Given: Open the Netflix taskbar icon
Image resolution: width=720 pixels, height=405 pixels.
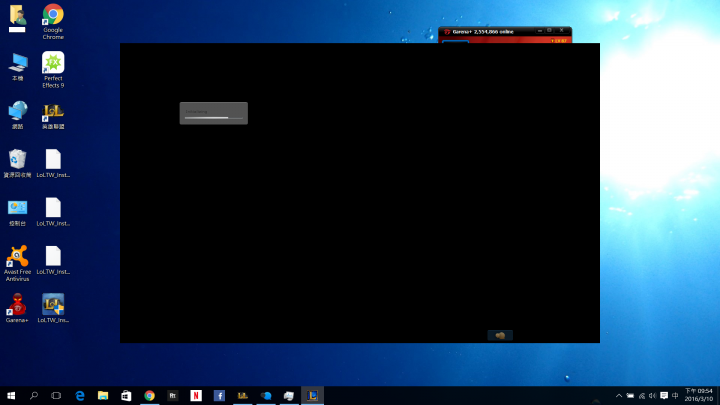Looking at the screenshot, I should point(196,395).
